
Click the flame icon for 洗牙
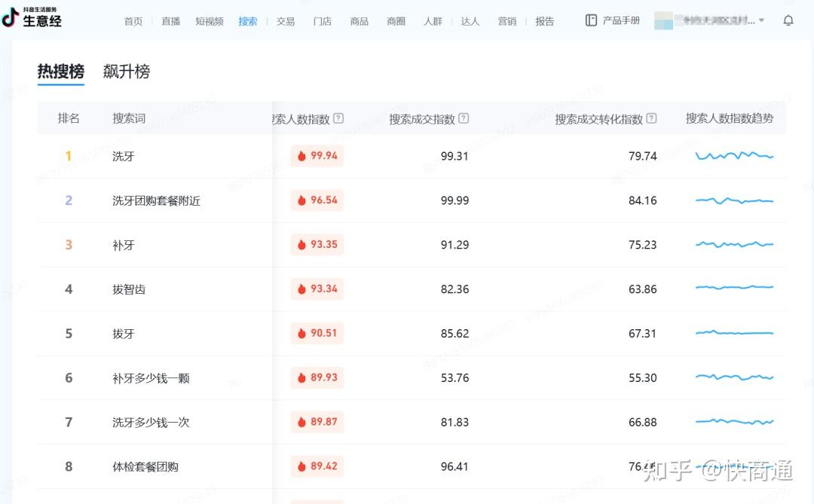[x=301, y=156]
